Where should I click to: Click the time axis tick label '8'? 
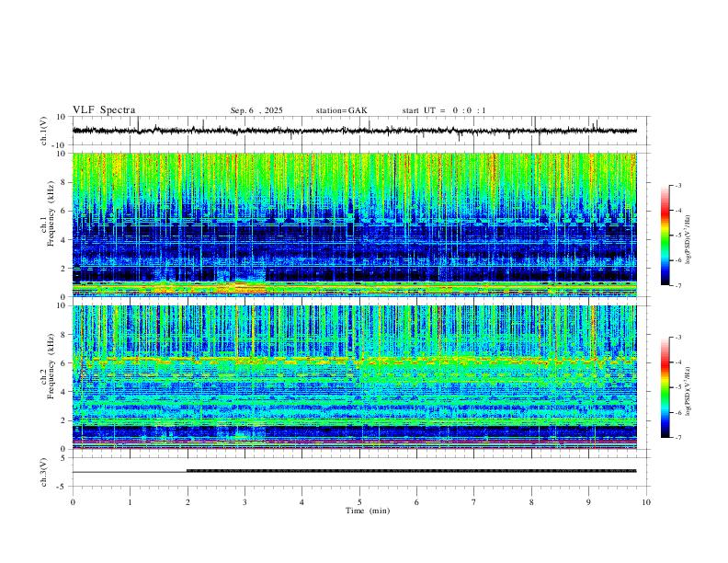531,502
